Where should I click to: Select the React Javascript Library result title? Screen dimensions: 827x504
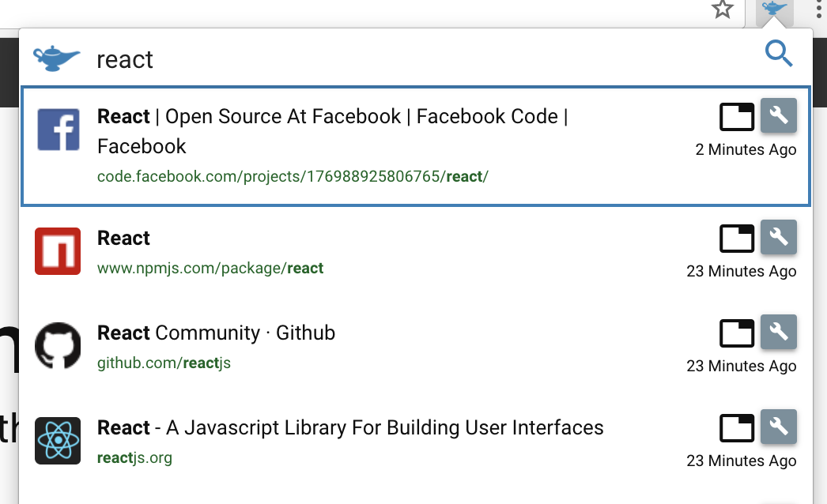pos(350,428)
